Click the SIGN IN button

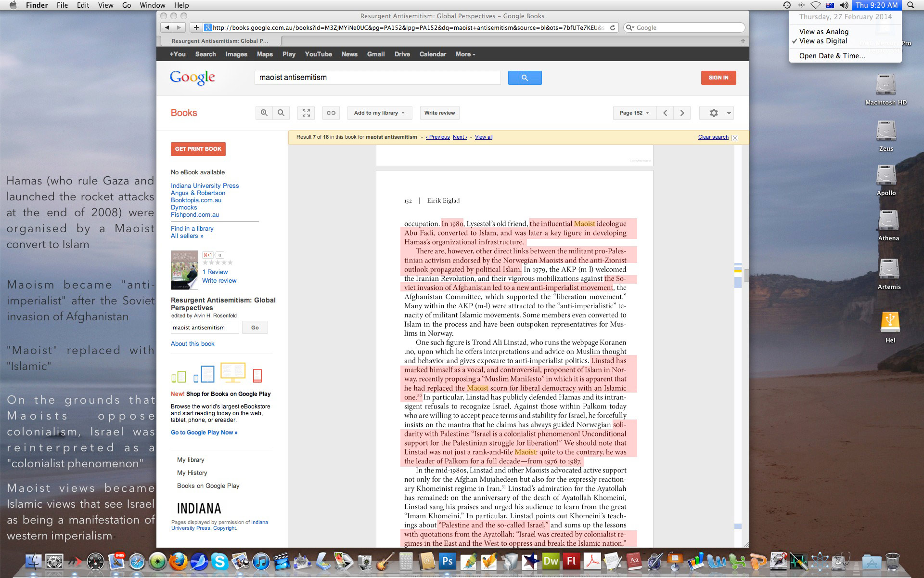(x=718, y=78)
